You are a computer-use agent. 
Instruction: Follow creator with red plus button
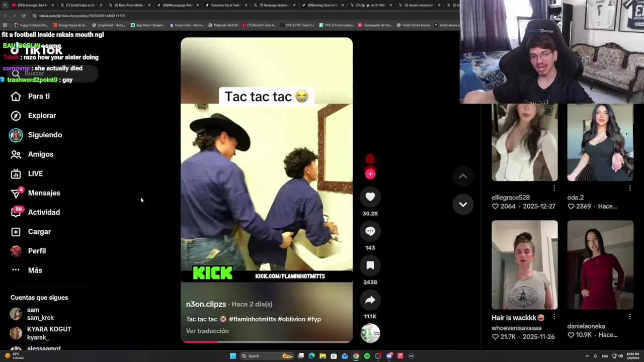tap(370, 174)
